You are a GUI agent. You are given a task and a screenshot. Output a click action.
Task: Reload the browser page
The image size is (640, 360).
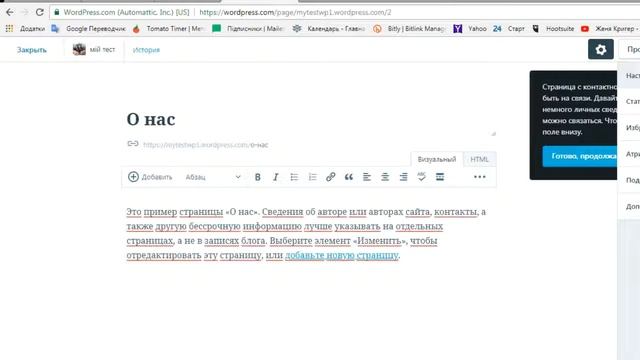(x=40, y=12)
